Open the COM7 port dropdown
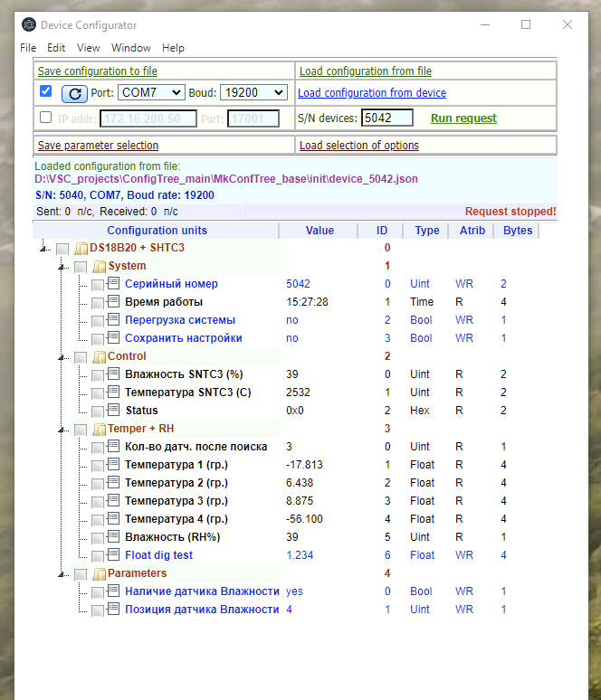The width and height of the screenshot is (601, 700). coord(151,92)
